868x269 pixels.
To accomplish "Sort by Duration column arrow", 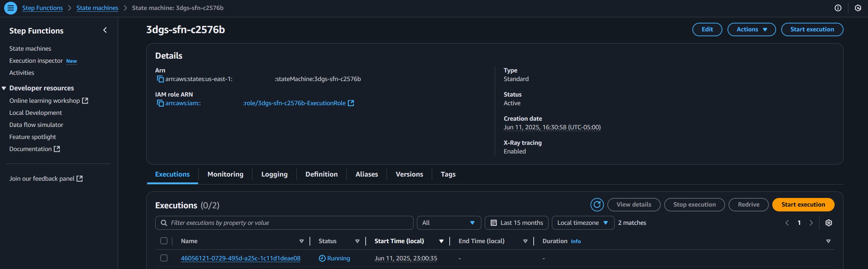I will point(828,241).
